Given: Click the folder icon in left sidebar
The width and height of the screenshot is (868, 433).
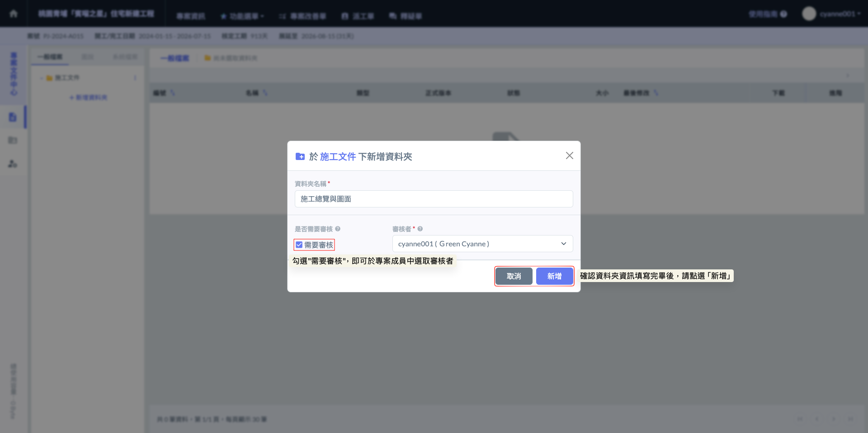Looking at the screenshot, I should 13,141.
